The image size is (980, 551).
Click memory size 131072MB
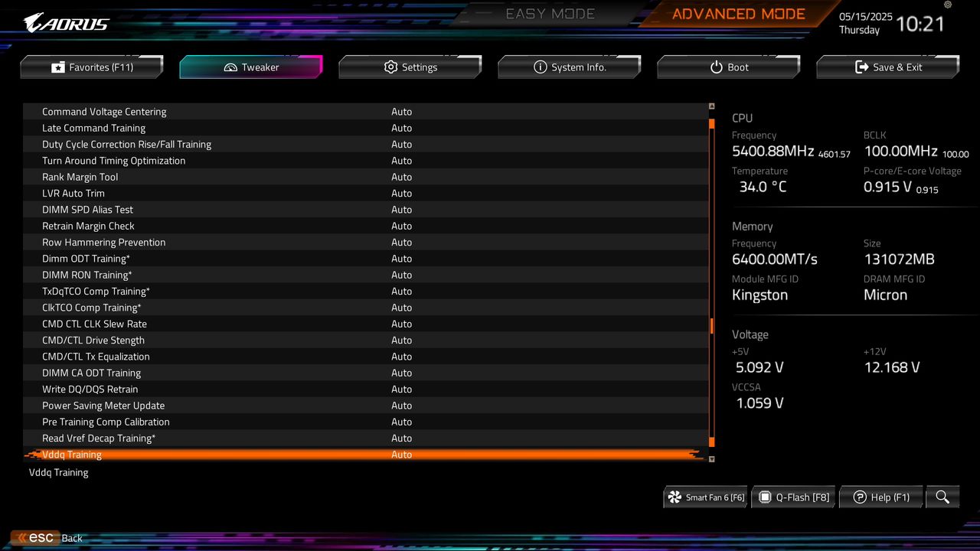coord(899,259)
